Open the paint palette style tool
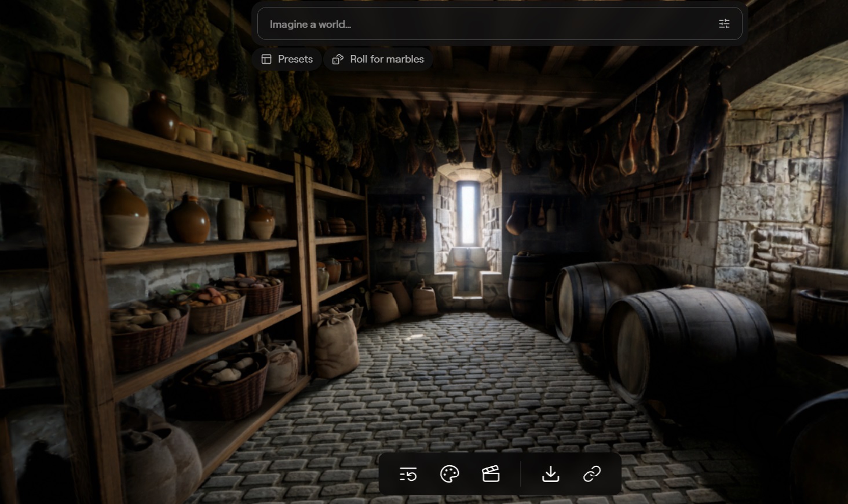Image resolution: width=848 pixels, height=504 pixels. 449,474
